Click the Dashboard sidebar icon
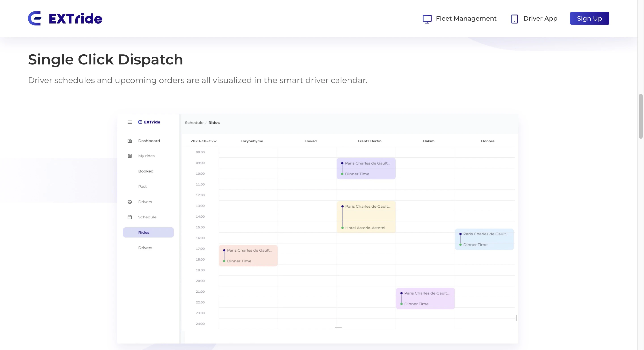The height and width of the screenshot is (350, 644). click(129, 141)
